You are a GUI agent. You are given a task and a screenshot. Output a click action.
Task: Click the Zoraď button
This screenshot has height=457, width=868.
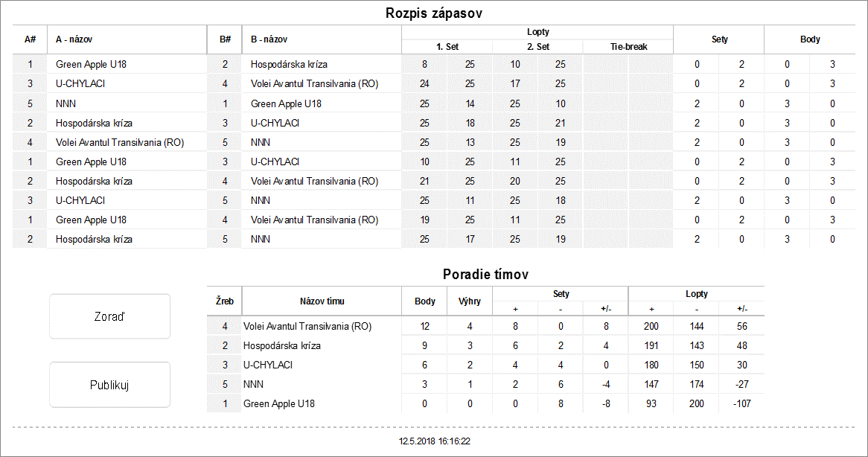pyautogui.click(x=109, y=316)
